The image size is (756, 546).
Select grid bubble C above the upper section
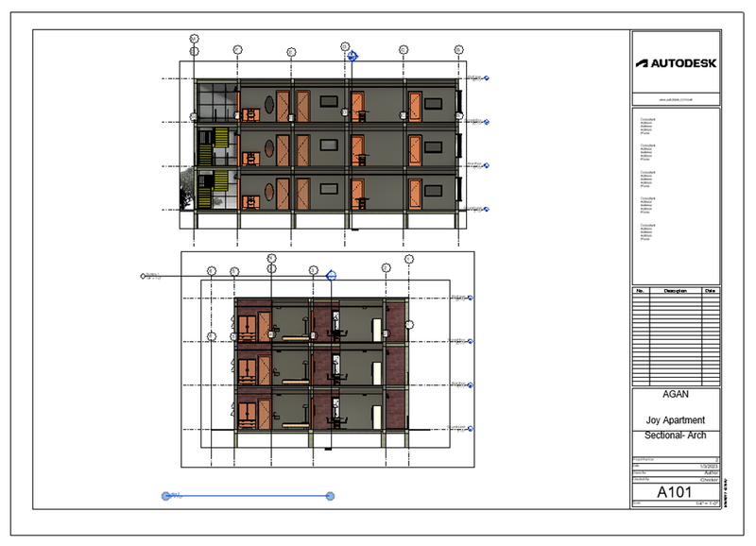[x=404, y=50]
